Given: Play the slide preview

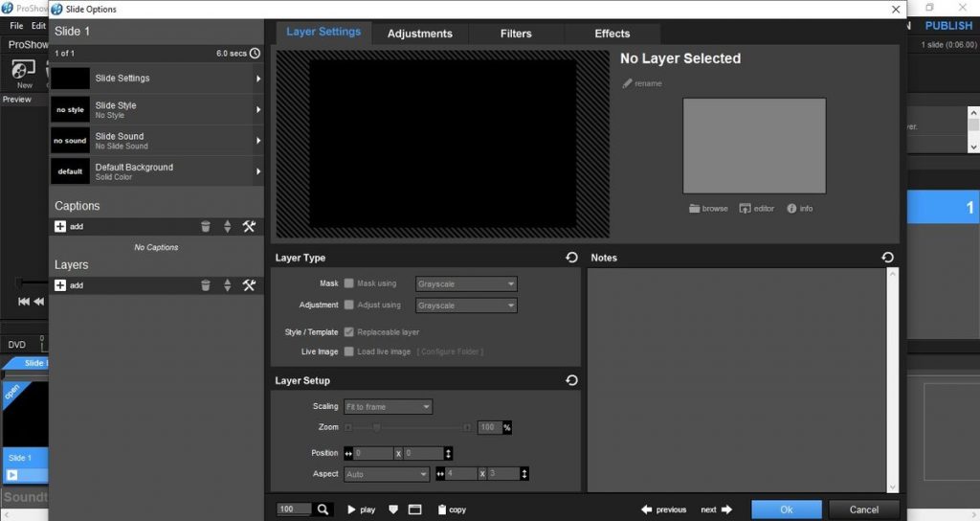Looking at the screenshot, I should (361, 510).
